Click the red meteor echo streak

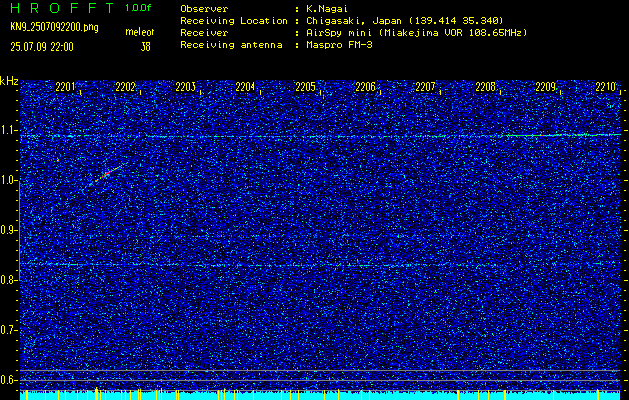click(106, 175)
